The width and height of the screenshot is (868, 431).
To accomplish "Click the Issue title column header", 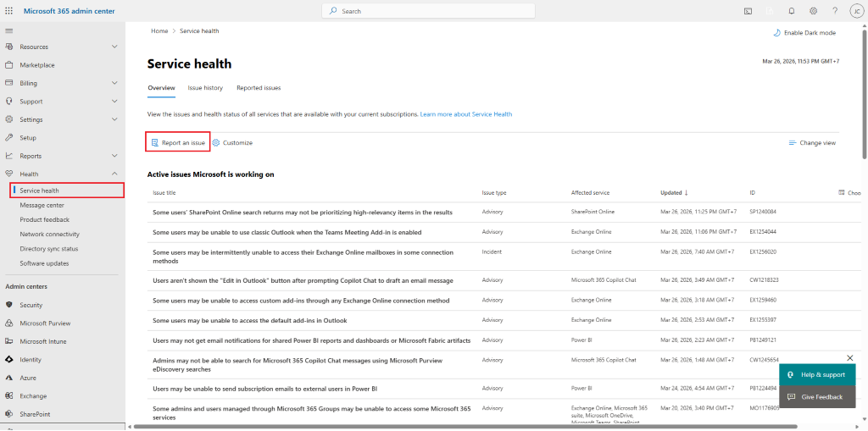I will pyautogui.click(x=164, y=193).
